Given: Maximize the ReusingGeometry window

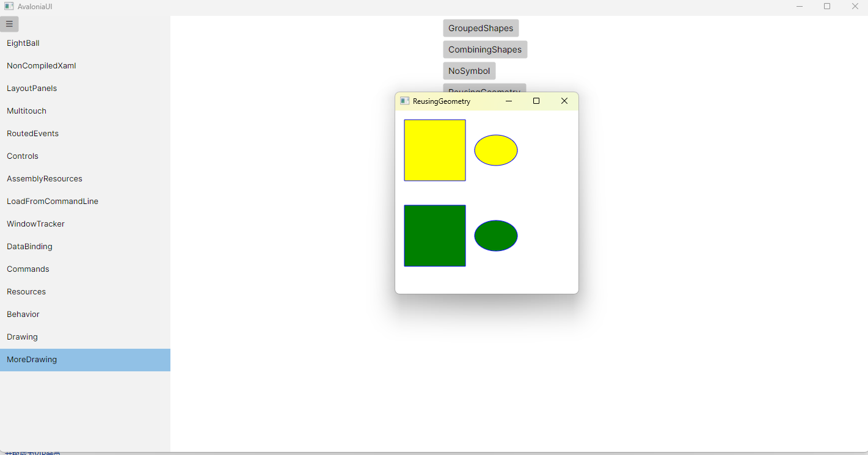Looking at the screenshot, I should [536, 101].
